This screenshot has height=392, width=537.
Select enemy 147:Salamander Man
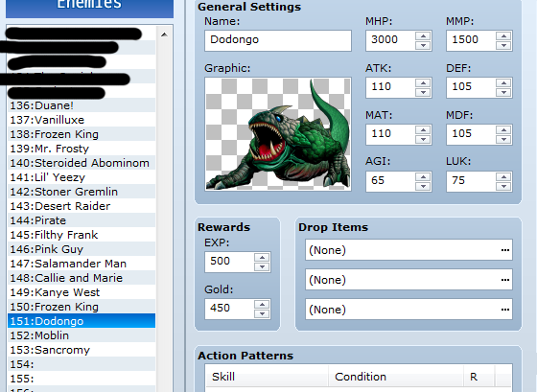(82, 264)
